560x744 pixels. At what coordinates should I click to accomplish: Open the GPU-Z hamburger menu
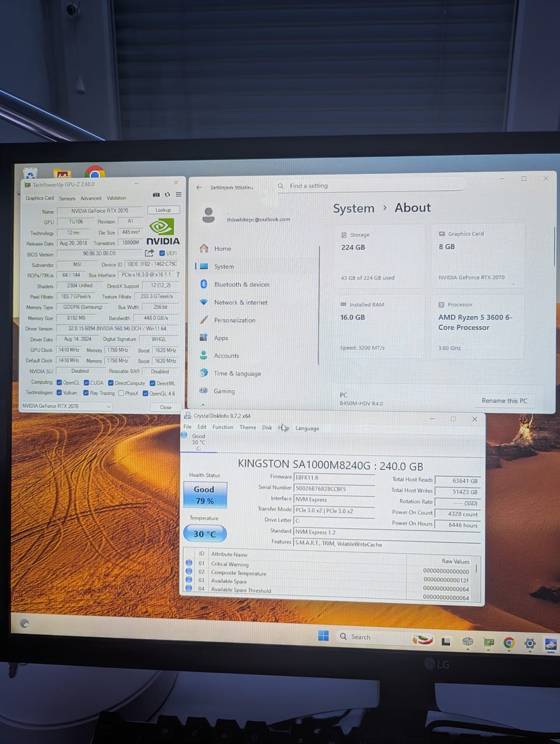tap(178, 195)
